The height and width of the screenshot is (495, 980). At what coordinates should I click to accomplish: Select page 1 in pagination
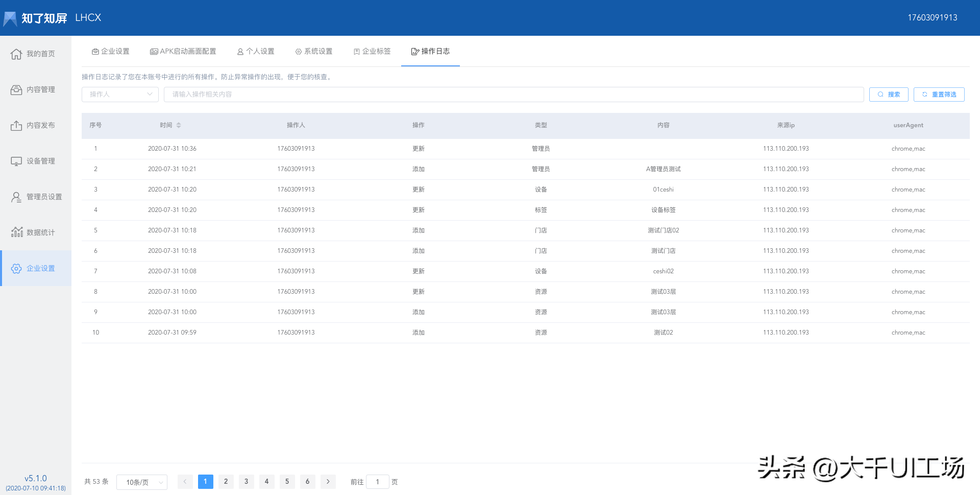[206, 482]
